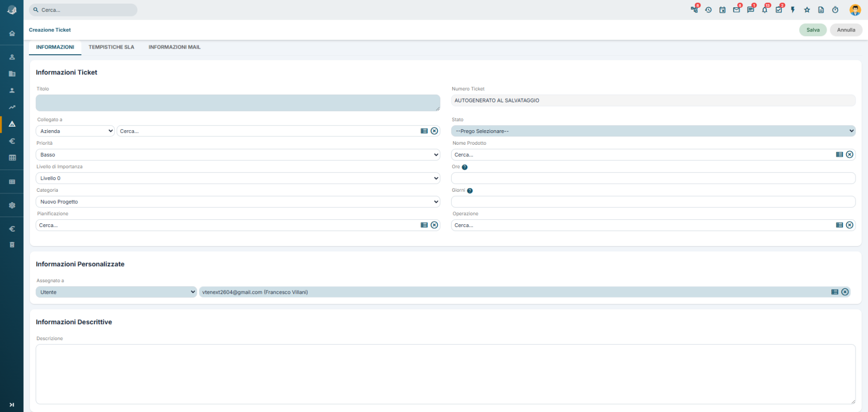Open the trend chart icon in sidebar
This screenshot has height=412, width=868.
tap(12, 108)
